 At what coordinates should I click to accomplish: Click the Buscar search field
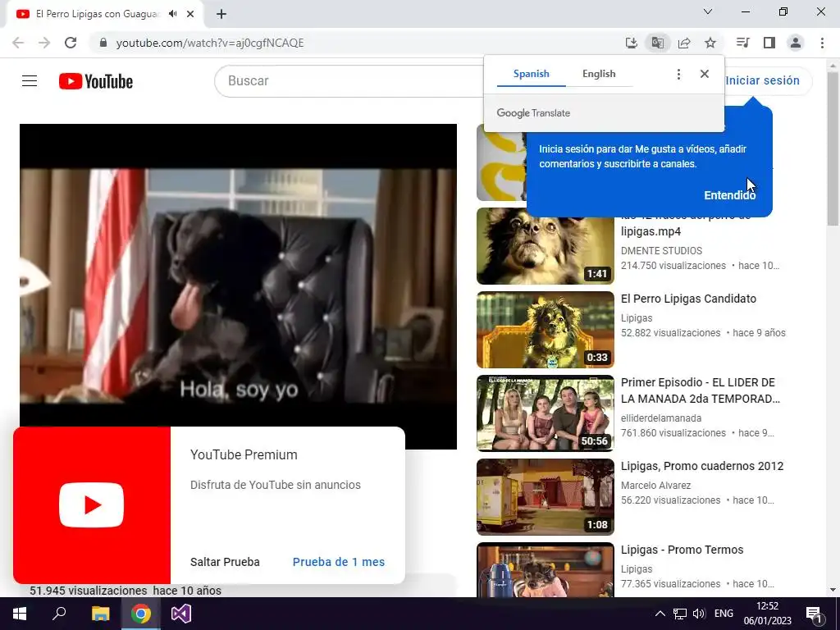351,81
